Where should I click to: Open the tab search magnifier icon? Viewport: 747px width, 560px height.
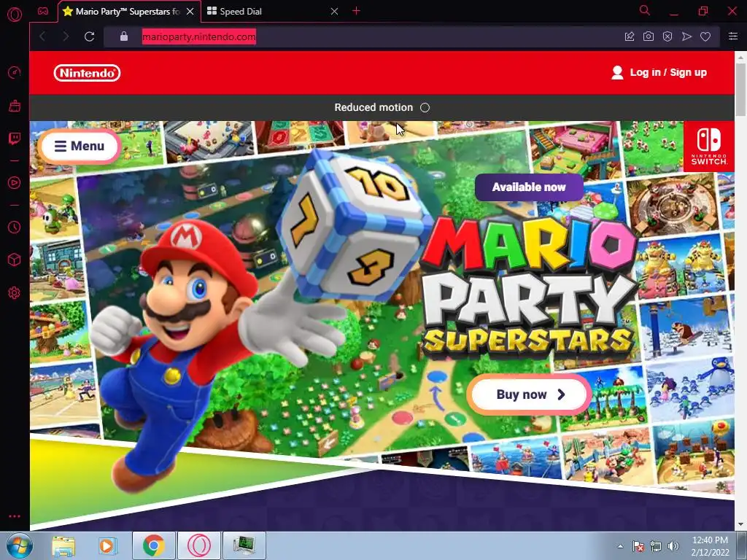point(645,10)
